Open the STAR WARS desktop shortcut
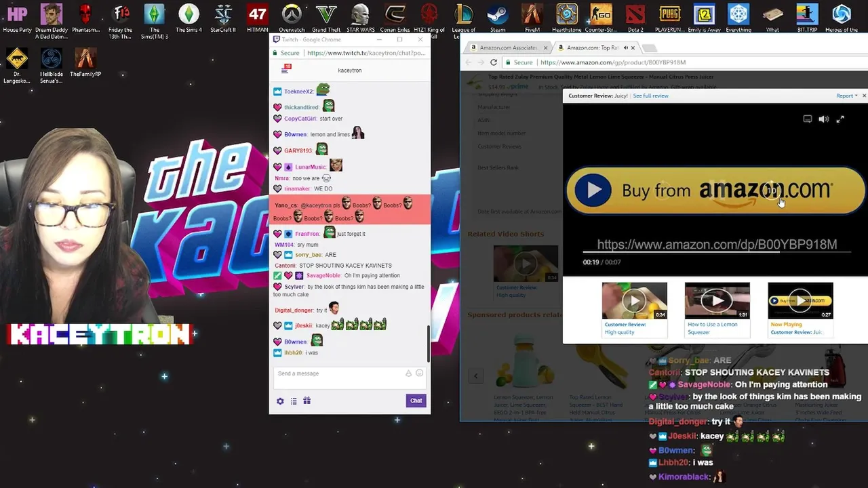 [360, 18]
